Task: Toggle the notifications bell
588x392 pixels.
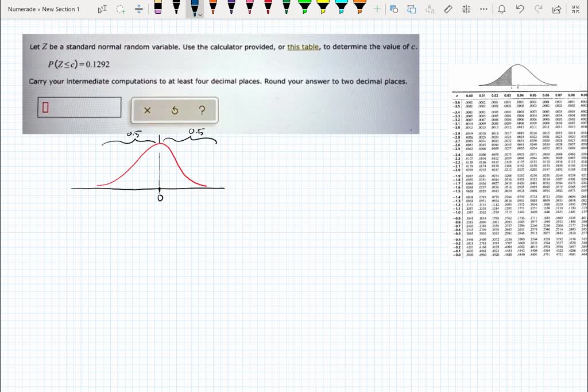Action: [x=502, y=9]
